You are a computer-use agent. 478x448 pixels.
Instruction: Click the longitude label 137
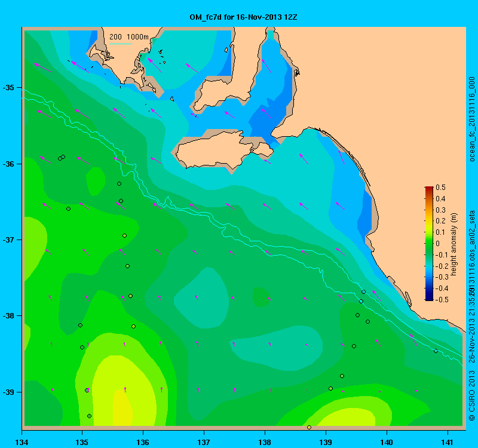(204, 442)
